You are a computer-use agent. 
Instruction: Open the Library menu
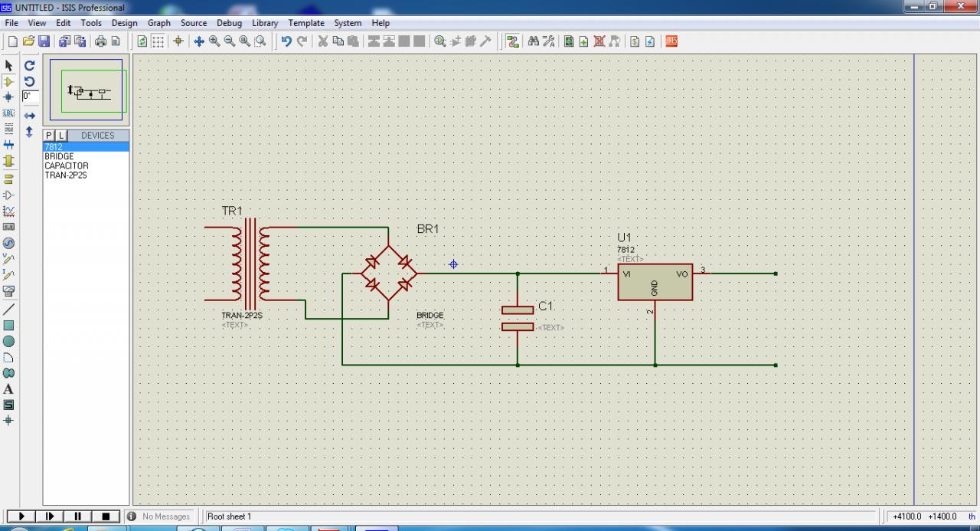pyautogui.click(x=265, y=23)
